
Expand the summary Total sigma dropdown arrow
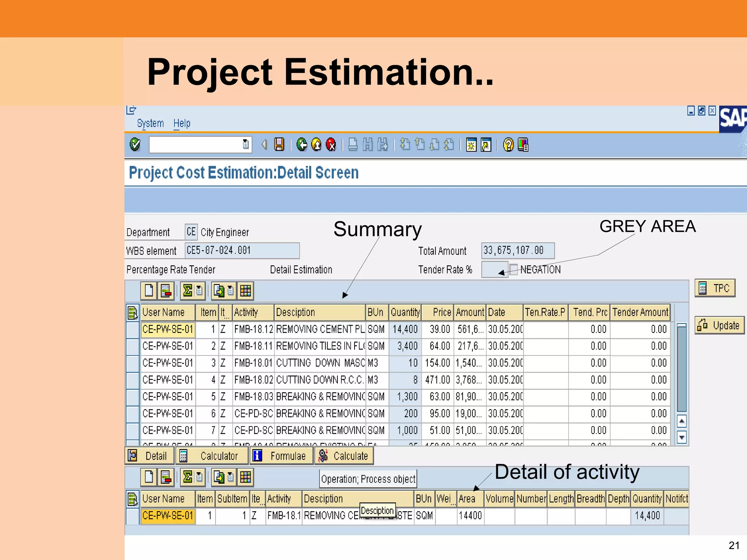[x=199, y=291]
